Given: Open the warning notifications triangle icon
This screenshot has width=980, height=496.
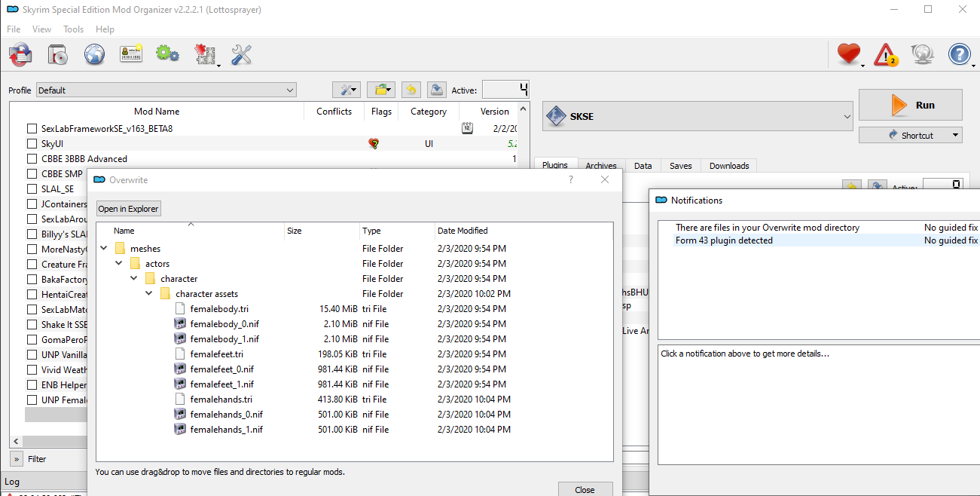Looking at the screenshot, I should click(x=886, y=54).
